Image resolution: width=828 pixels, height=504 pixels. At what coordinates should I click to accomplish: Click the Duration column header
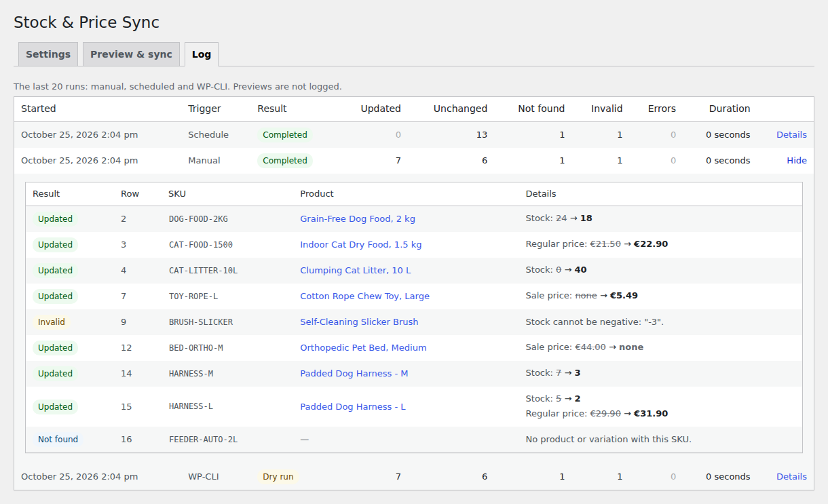point(730,109)
